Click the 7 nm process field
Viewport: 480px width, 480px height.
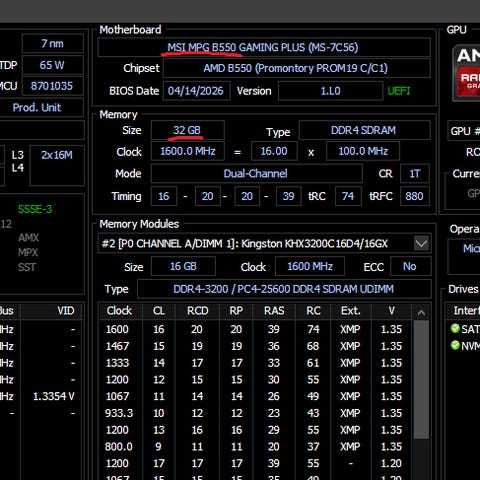[x=53, y=44]
